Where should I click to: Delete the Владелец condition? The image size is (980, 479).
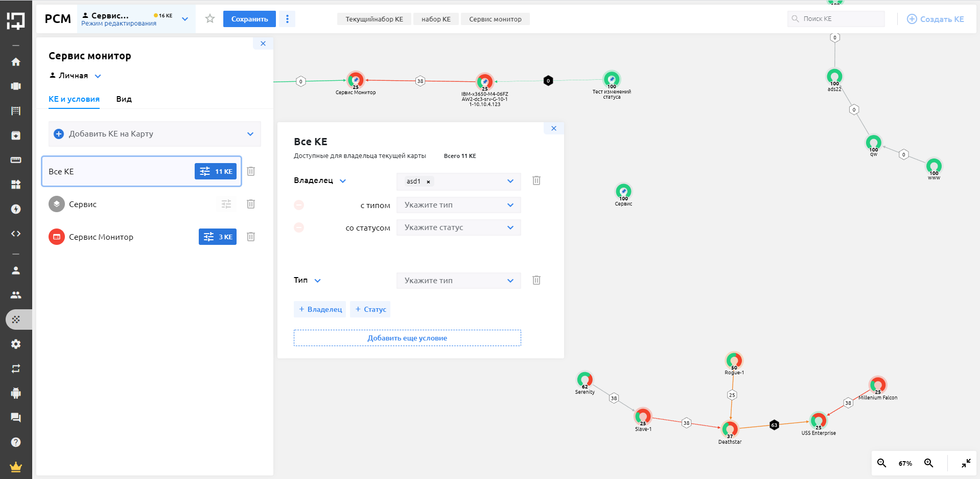pyautogui.click(x=536, y=180)
